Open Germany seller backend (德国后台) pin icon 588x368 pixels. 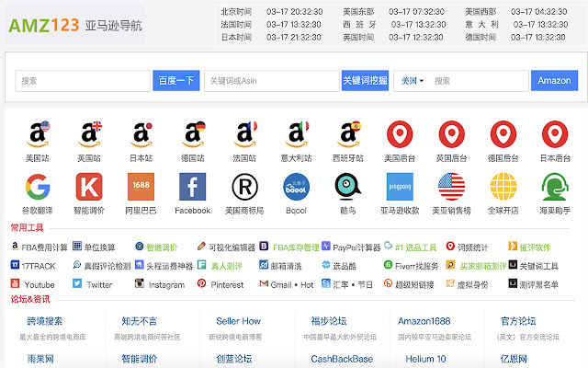pyautogui.click(x=503, y=134)
